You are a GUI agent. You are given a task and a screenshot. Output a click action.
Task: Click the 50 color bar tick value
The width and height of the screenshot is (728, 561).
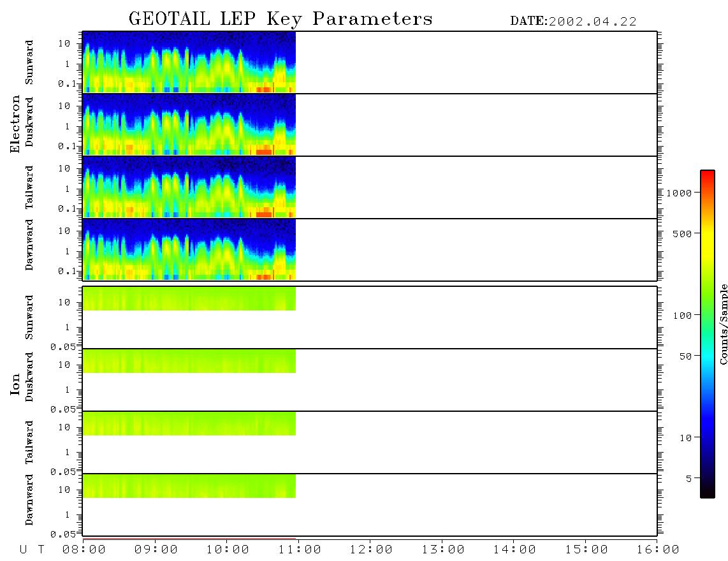click(x=685, y=356)
